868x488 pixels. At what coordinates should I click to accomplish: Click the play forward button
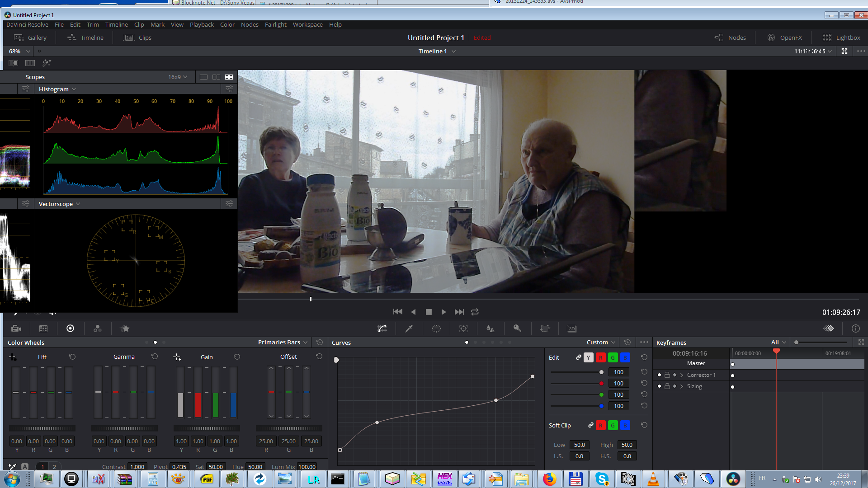(x=443, y=312)
